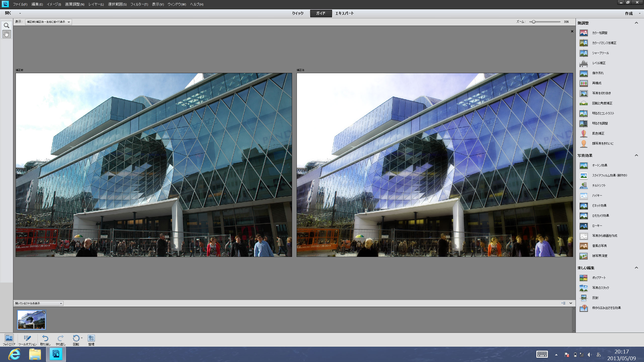Open the Pop Art (ポップアート) effect
This screenshot has width=644, height=362.
click(599, 278)
